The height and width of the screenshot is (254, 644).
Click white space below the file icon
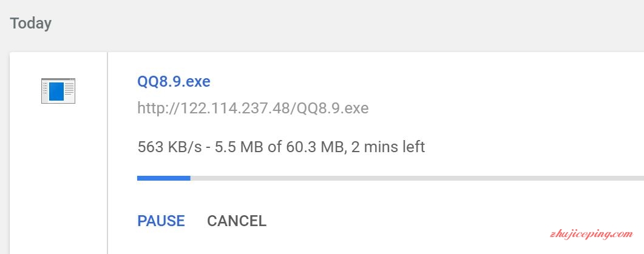tap(58, 176)
